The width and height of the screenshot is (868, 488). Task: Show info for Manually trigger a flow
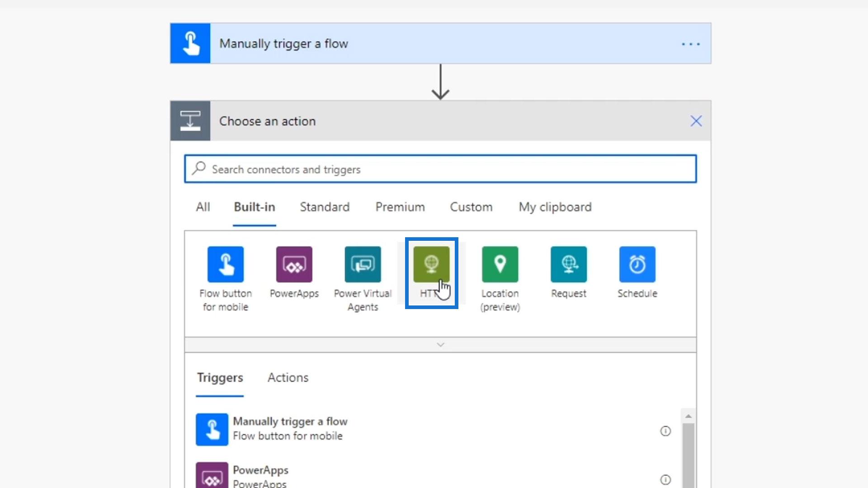tap(665, 431)
